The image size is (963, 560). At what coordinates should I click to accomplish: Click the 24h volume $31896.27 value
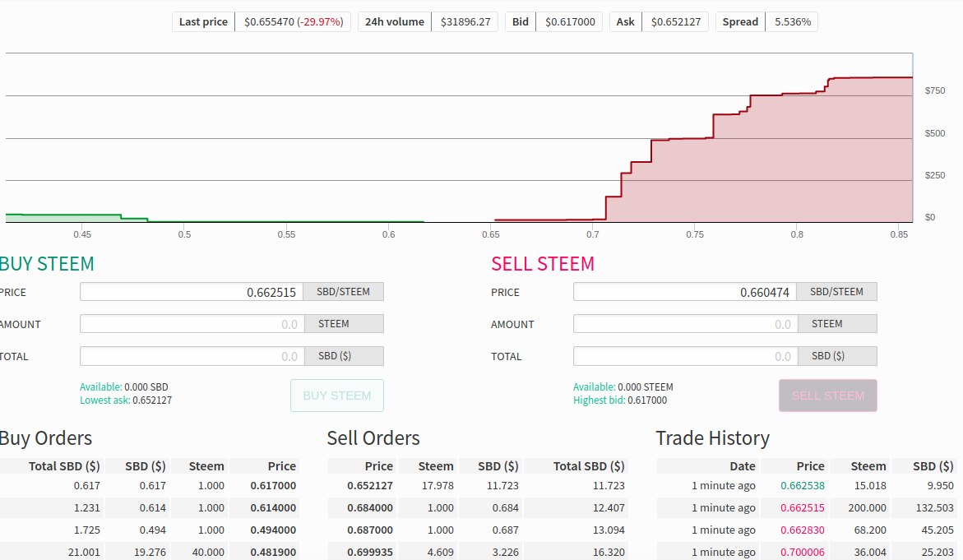tap(465, 22)
